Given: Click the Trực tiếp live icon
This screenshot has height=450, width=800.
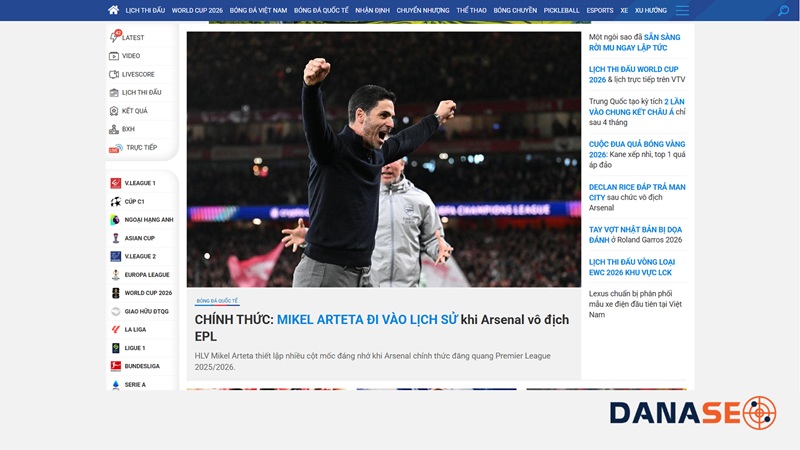Looking at the screenshot, I should point(115,148).
